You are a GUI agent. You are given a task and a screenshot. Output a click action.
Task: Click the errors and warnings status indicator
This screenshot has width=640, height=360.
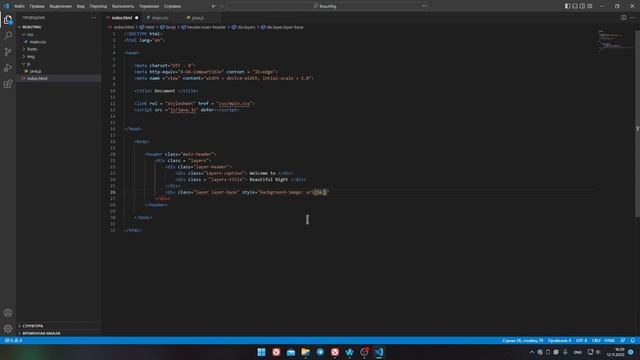(x=13, y=340)
